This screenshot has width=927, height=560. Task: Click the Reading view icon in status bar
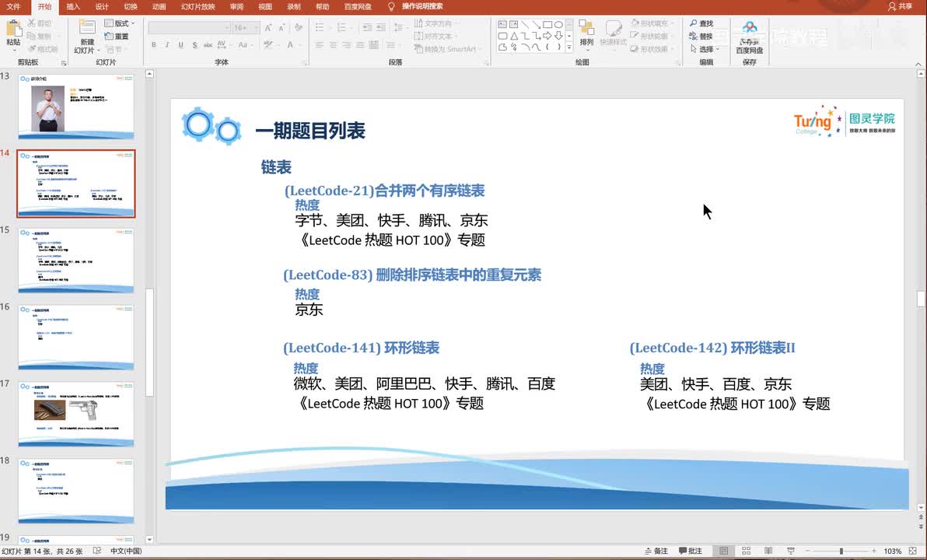768,551
